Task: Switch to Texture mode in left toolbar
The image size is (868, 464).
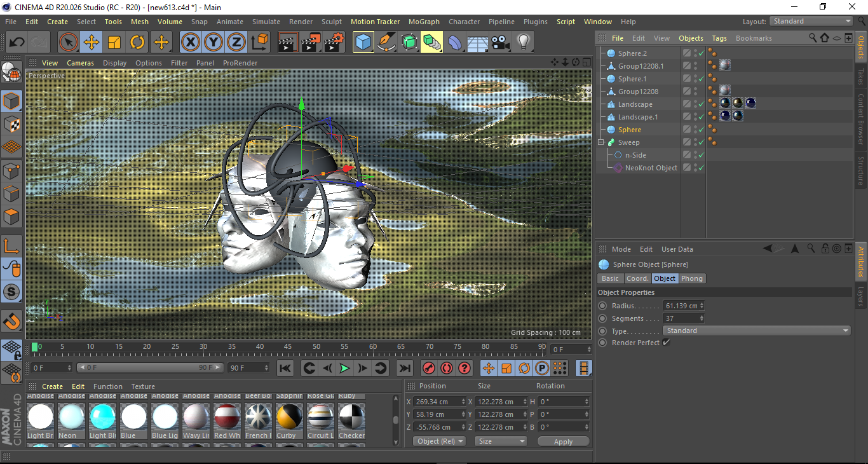Action: 11,124
